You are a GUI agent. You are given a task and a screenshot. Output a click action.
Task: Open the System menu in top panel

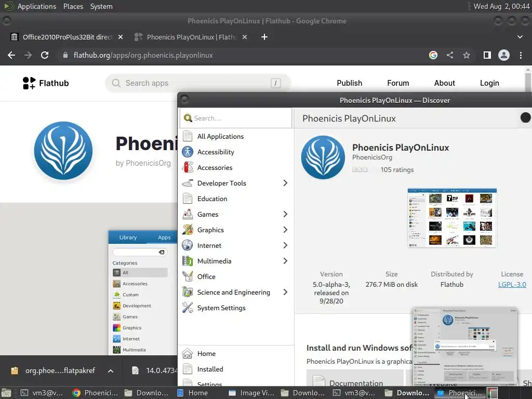pyautogui.click(x=101, y=6)
